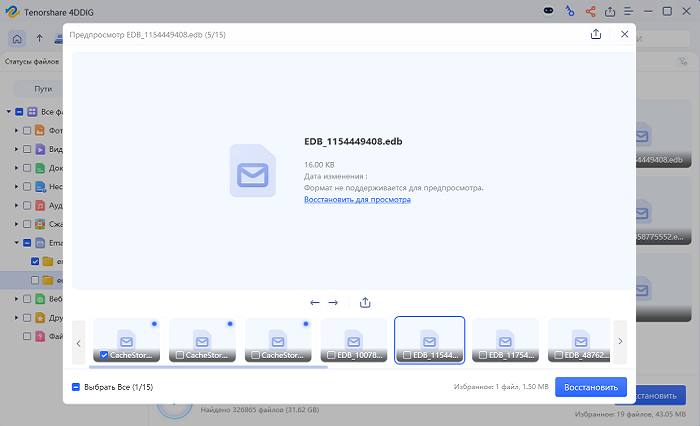Screen dimensions: 700x426
Task: Tick the EDB_10078 thumbnail checkbox
Action: 331,355
